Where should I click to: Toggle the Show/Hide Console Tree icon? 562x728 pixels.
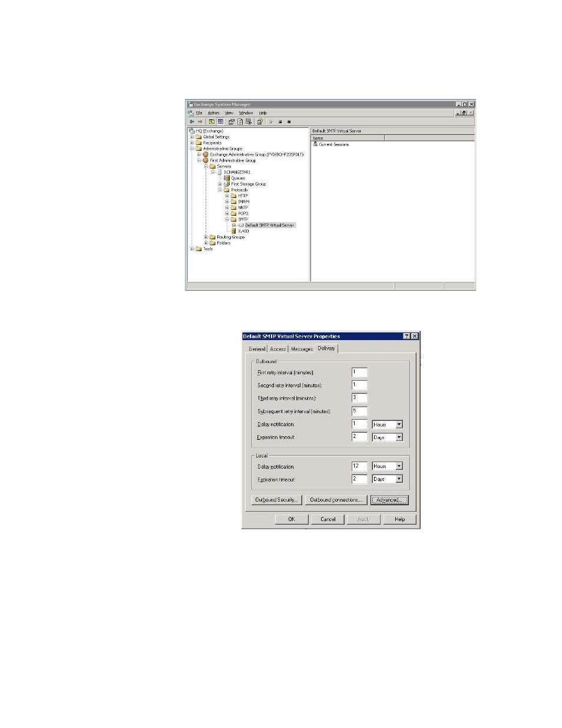click(x=220, y=121)
